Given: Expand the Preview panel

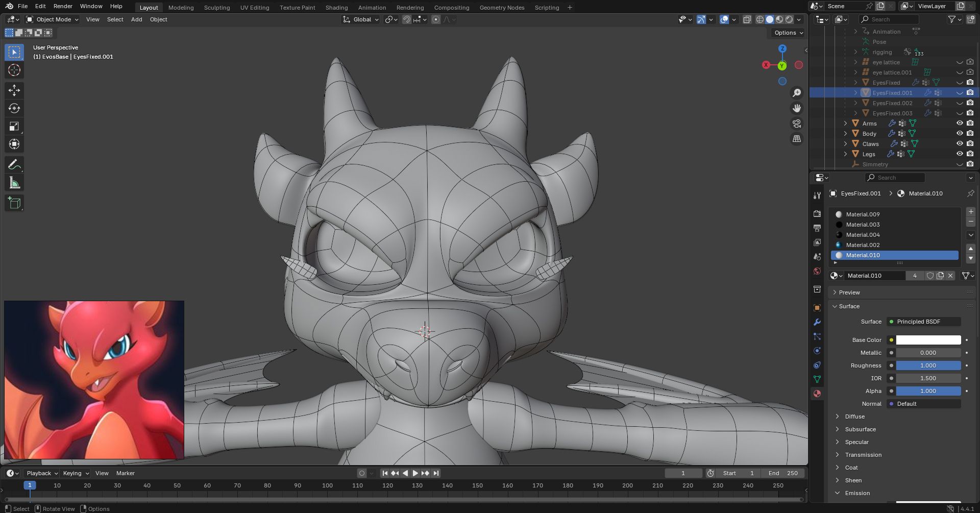Looking at the screenshot, I should click(x=849, y=292).
